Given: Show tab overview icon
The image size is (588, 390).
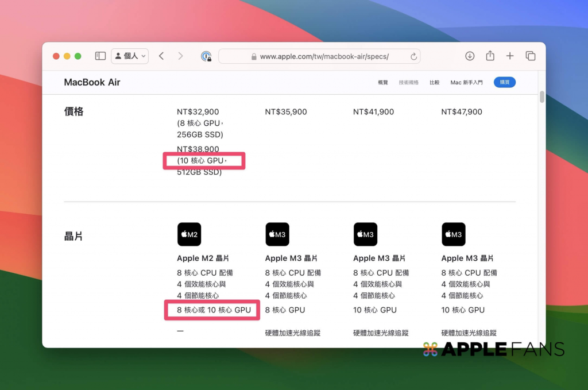Looking at the screenshot, I should [530, 56].
